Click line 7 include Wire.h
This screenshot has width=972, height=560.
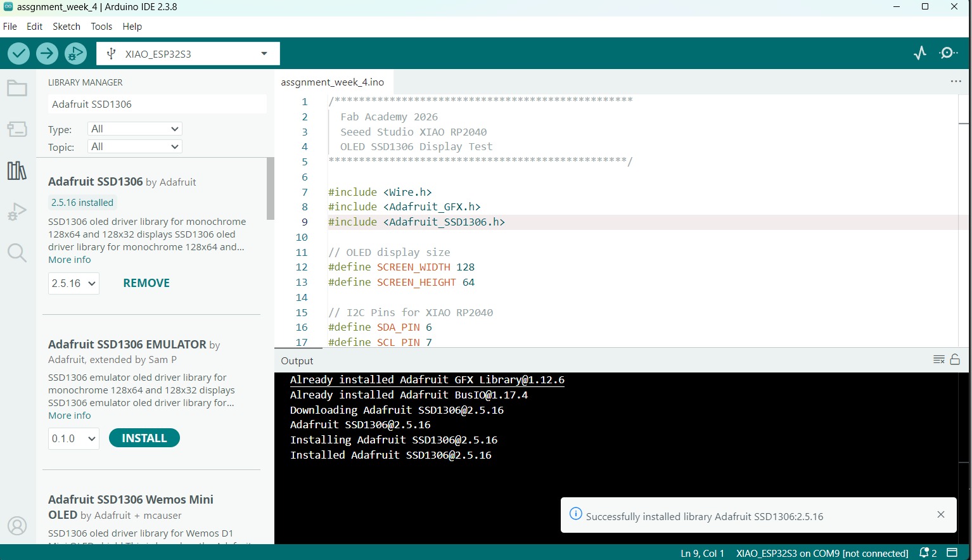click(380, 192)
